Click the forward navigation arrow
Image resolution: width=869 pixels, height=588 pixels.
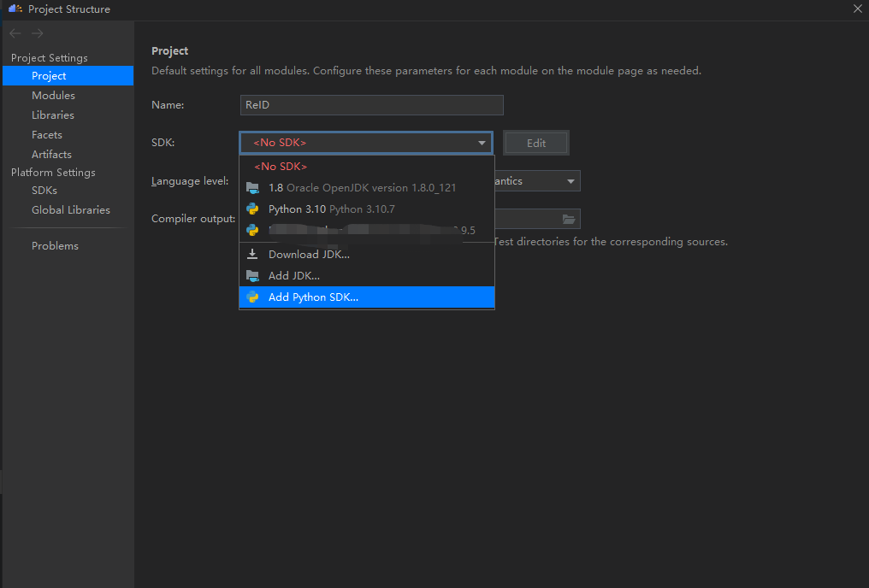click(x=38, y=33)
